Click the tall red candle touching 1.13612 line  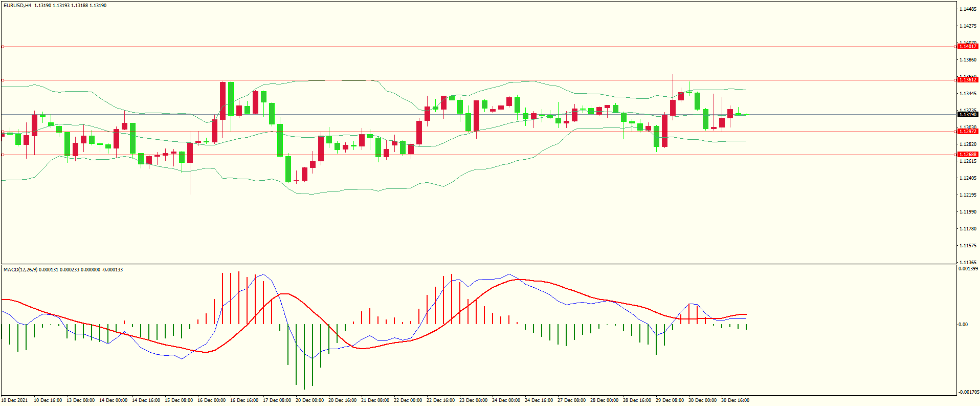click(x=223, y=100)
